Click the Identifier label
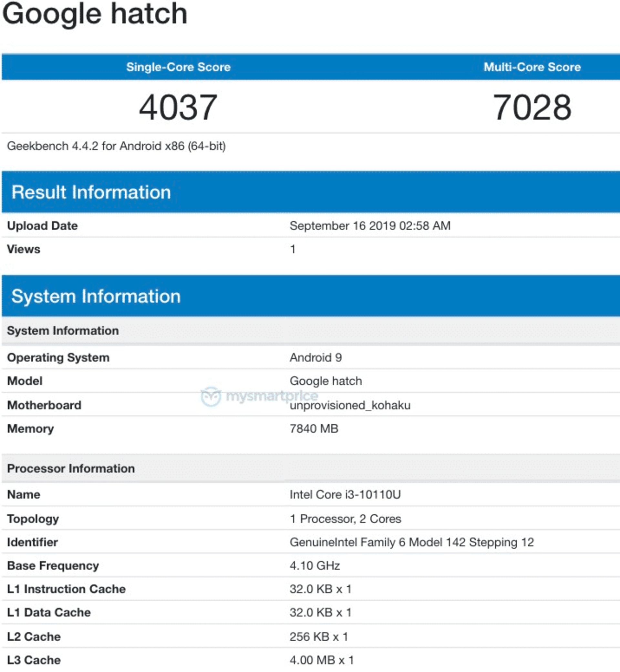Image resolution: width=620 pixels, height=672 pixels. [x=32, y=543]
